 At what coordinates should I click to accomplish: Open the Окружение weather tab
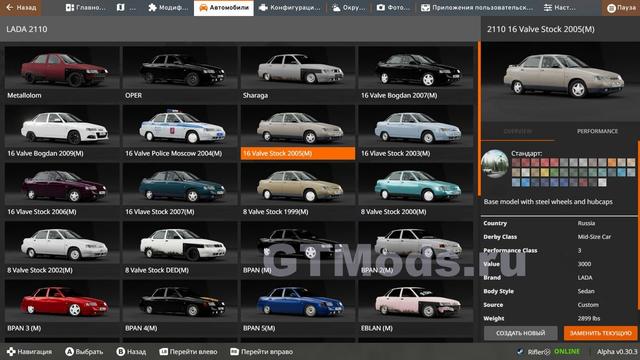[x=348, y=8]
